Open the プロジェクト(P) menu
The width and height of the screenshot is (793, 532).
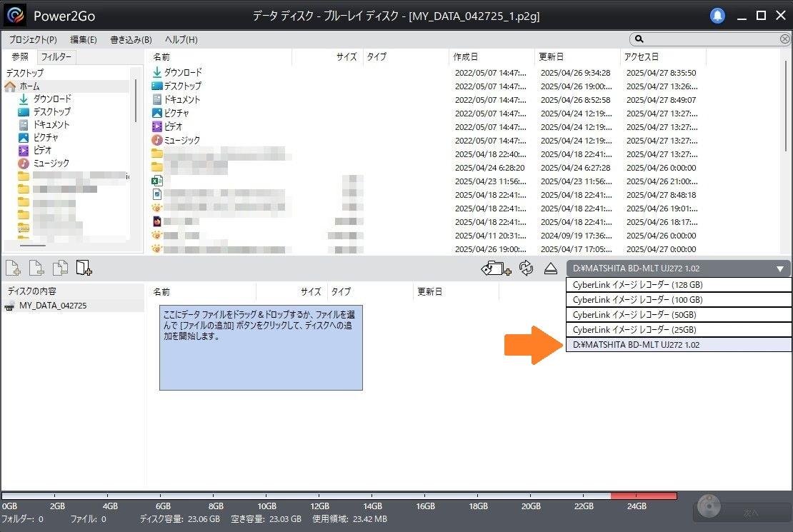click(33, 39)
